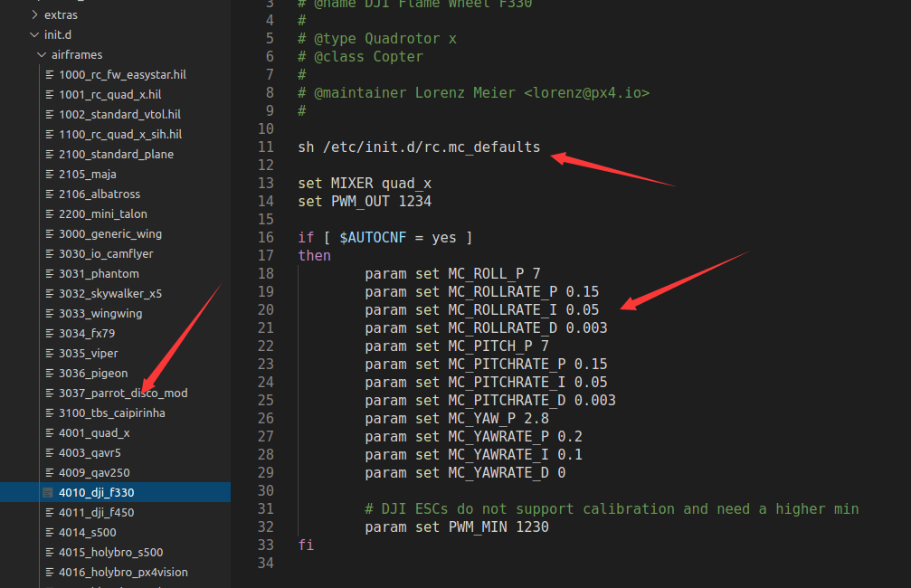The height and width of the screenshot is (588, 911).
Task: Click line number 11 in gutter
Action: pos(266,147)
